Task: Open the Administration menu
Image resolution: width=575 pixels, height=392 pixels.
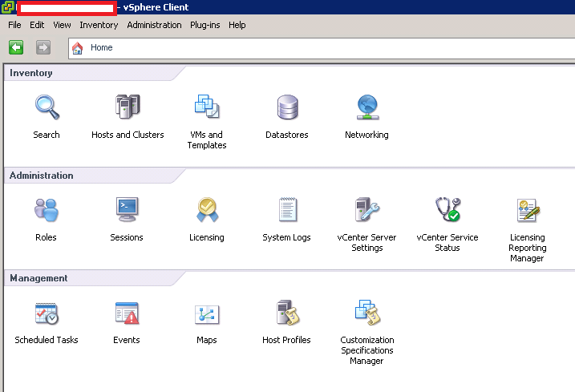Action: 155,25
